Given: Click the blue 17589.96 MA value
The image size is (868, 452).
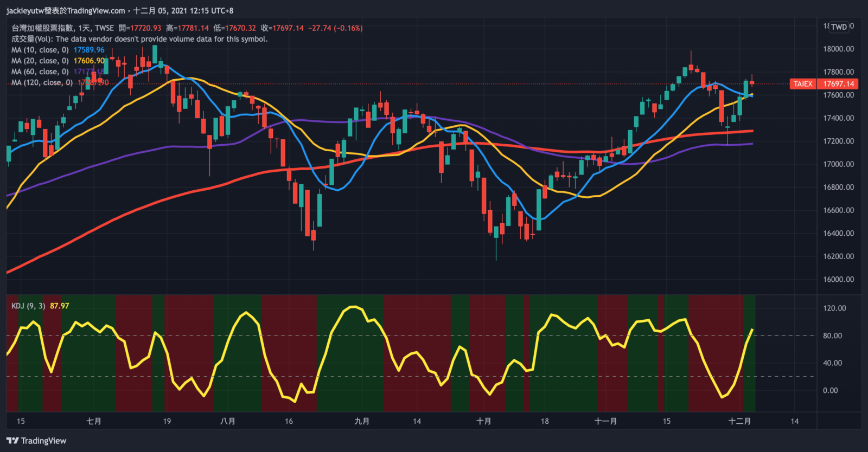Looking at the screenshot, I should (89, 50).
